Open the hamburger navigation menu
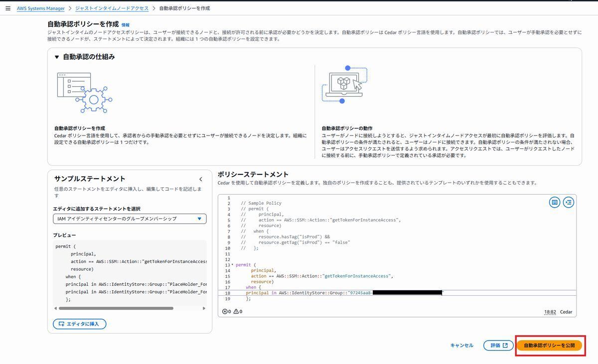 coord(7,8)
